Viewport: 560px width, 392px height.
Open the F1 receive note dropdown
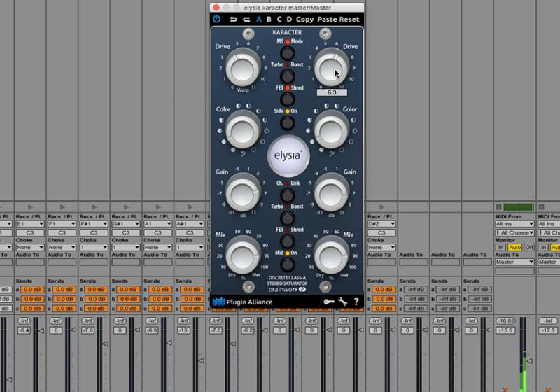pos(62,224)
